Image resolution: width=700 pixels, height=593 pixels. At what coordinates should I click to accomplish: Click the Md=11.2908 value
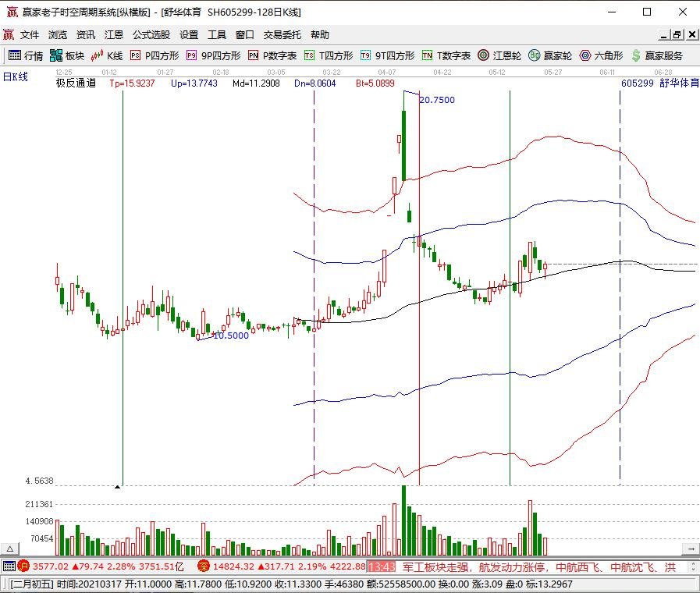(256, 83)
